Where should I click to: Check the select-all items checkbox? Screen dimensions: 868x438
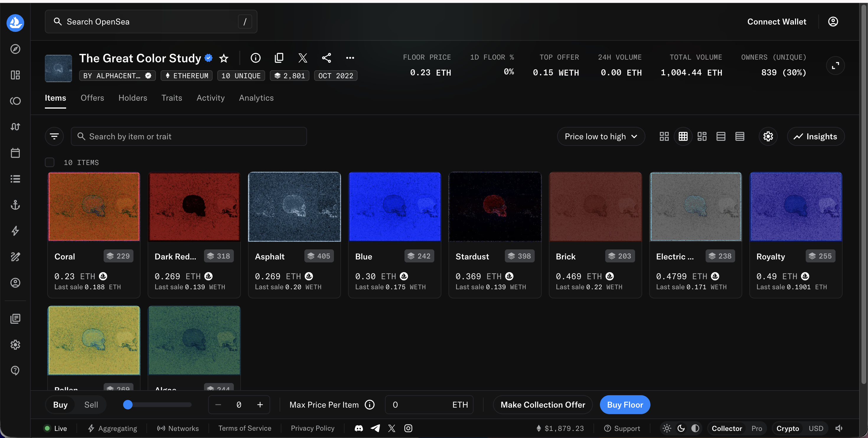point(50,162)
